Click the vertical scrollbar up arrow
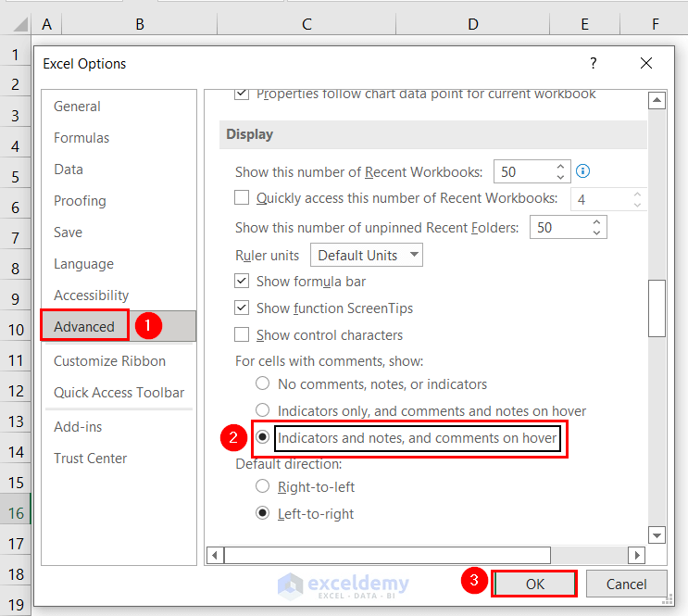Image resolution: width=688 pixels, height=616 pixels. point(657,101)
